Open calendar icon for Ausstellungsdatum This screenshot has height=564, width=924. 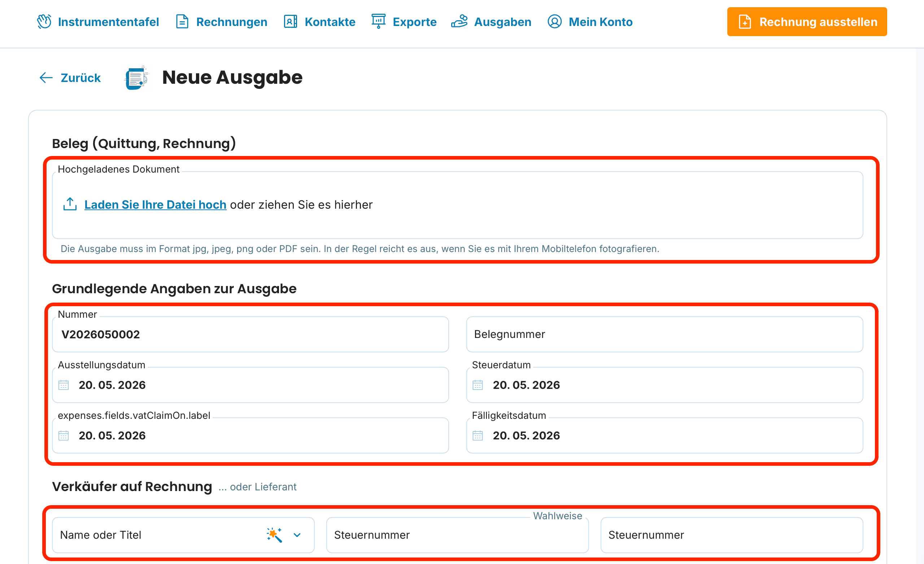pyautogui.click(x=64, y=385)
